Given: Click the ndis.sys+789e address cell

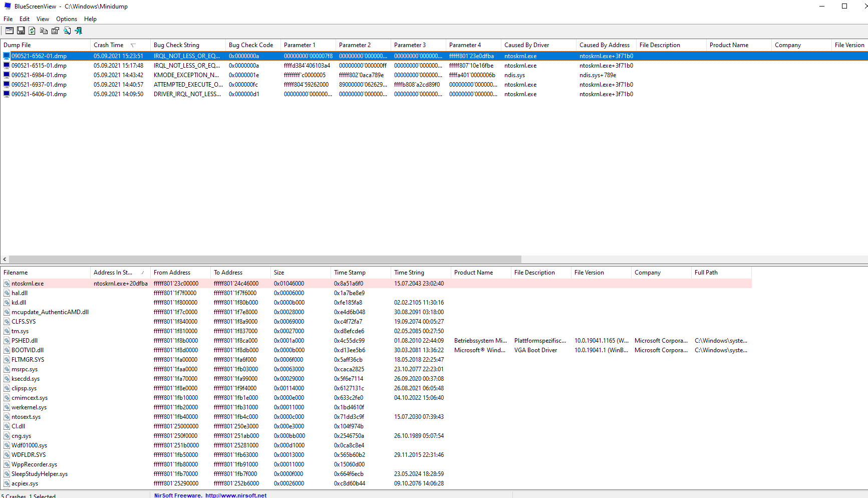Looking at the screenshot, I should [598, 75].
